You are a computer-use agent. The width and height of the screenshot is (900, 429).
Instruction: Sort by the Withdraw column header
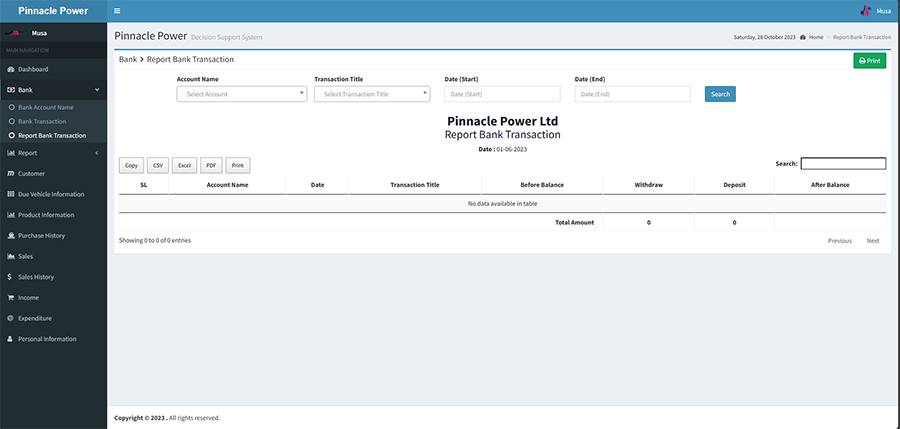[649, 185]
